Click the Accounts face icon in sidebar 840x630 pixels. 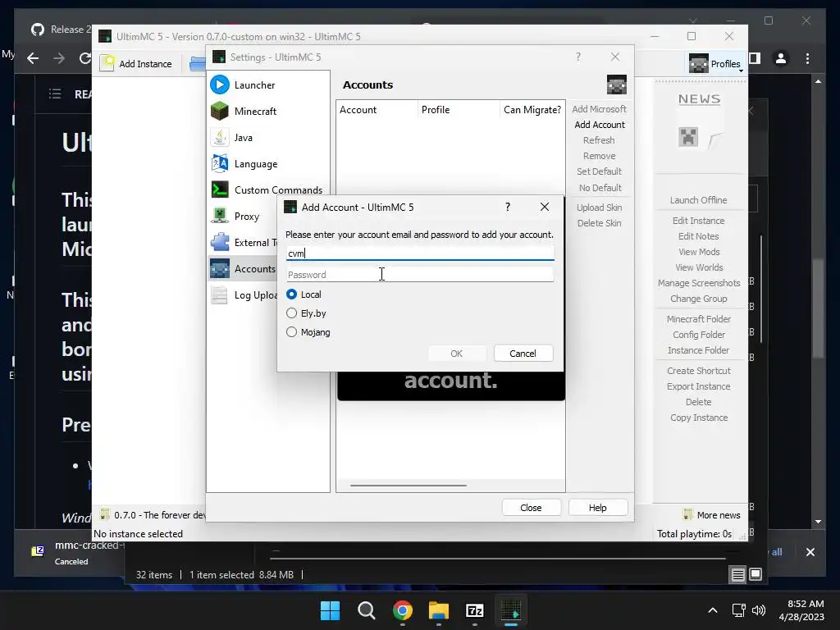click(220, 268)
